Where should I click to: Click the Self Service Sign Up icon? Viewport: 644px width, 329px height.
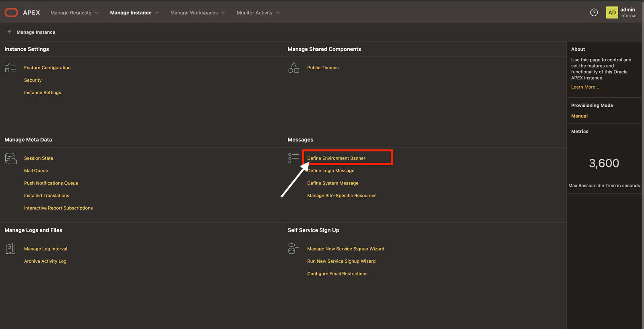293,249
